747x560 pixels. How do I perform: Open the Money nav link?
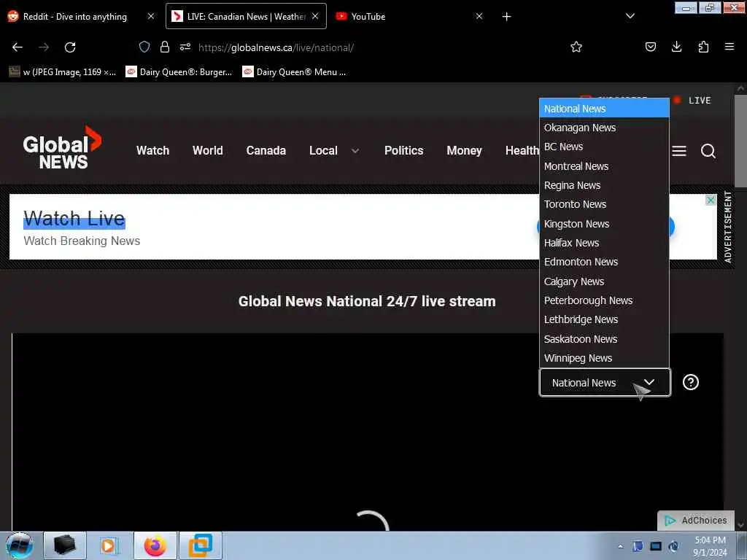click(465, 150)
